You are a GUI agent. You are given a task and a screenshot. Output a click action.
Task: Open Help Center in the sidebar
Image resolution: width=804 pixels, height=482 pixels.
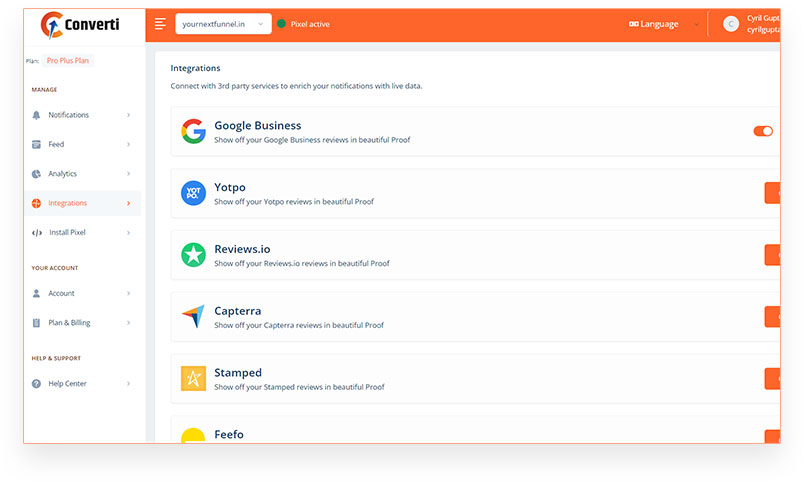click(82, 384)
